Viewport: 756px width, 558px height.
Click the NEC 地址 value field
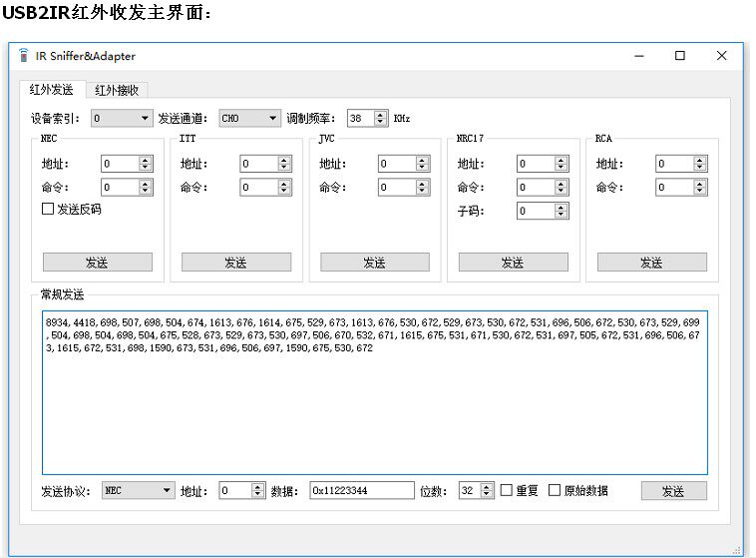pyautogui.click(x=120, y=164)
